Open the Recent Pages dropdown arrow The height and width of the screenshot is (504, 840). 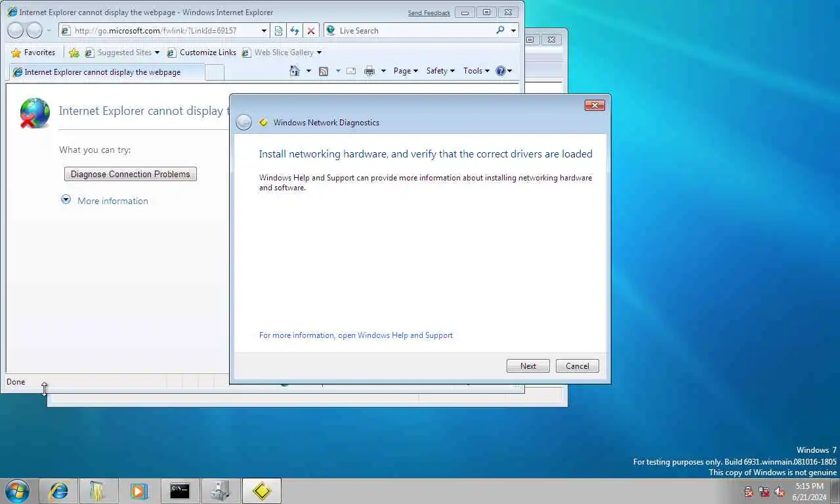(49, 30)
